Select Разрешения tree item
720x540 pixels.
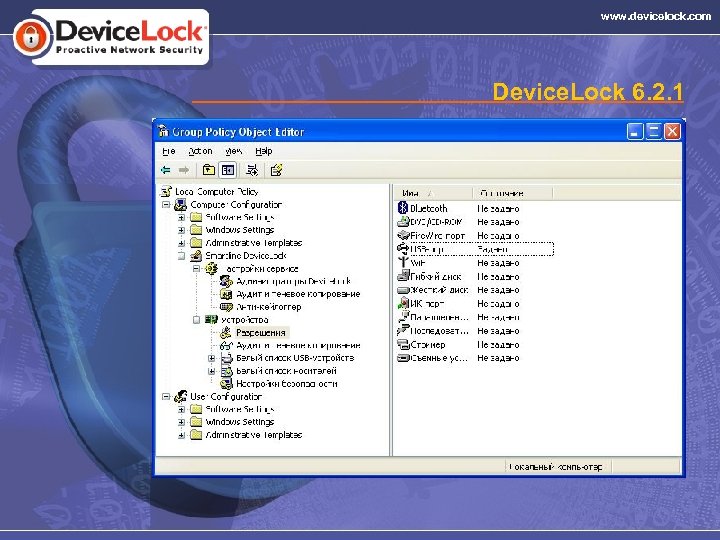click(261, 332)
